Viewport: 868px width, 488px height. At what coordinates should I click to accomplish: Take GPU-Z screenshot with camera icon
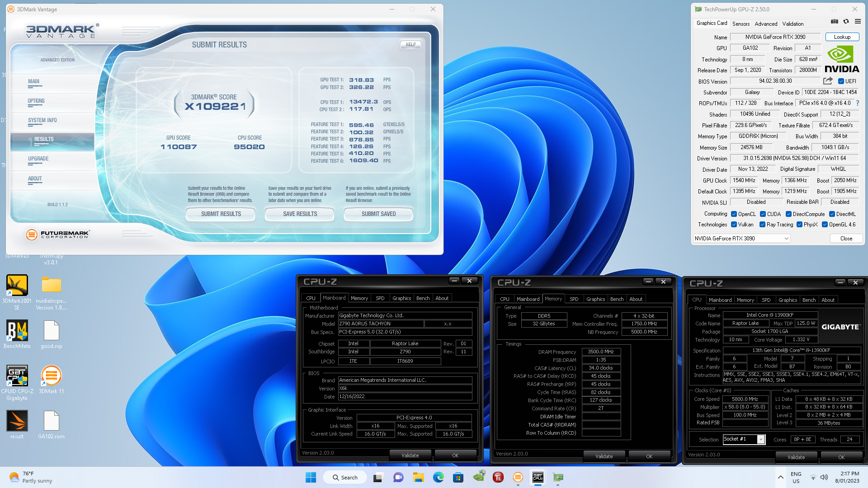click(835, 22)
